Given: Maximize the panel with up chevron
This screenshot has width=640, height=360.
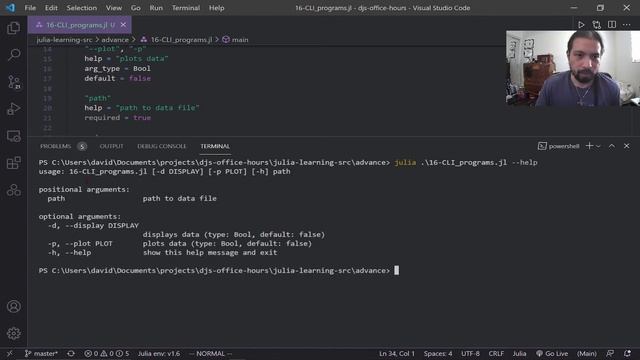Looking at the screenshot, I should pos(612,146).
